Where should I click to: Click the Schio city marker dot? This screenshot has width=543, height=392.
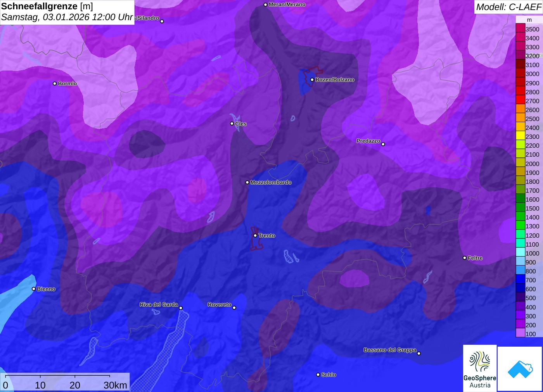(x=318, y=375)
